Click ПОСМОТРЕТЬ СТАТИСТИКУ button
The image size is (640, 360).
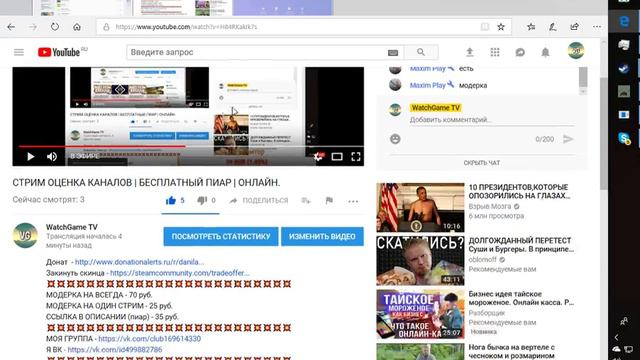221,236
